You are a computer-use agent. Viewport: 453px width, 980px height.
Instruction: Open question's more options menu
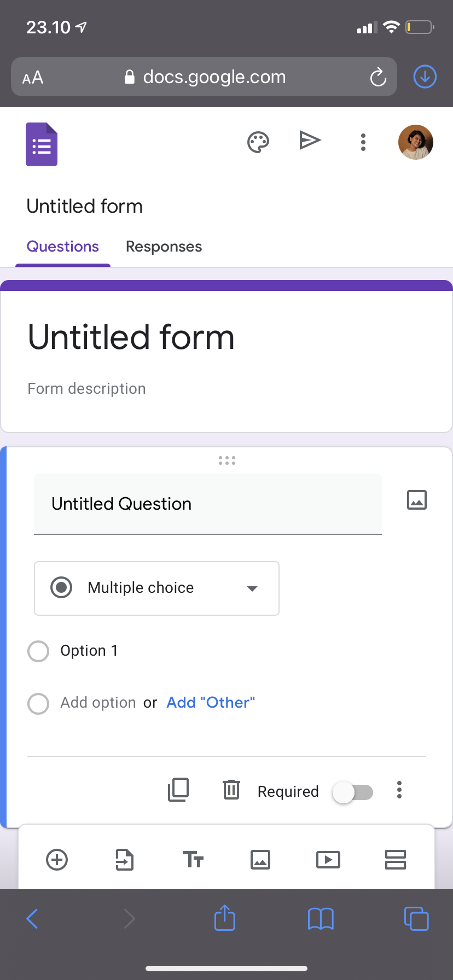click(x=399, y=790)
